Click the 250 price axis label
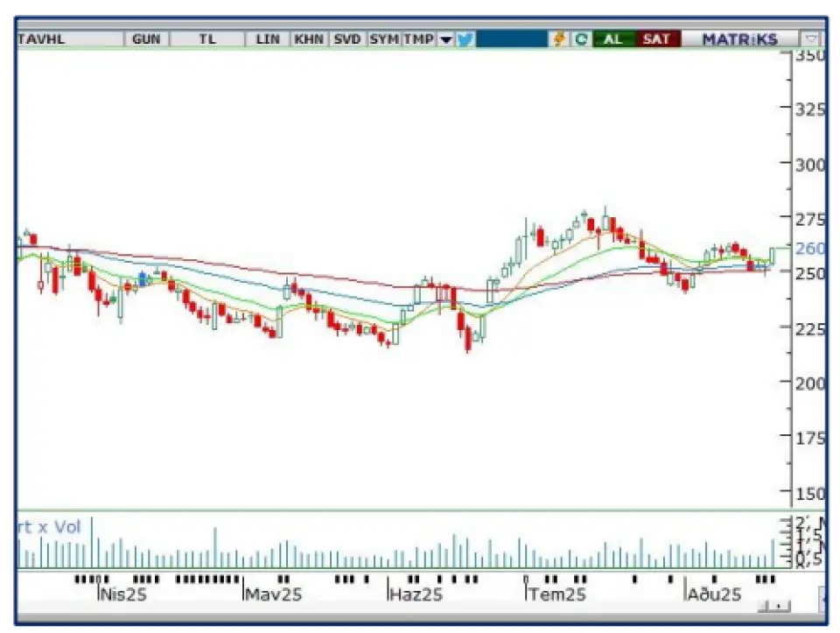The width and height of the screenshot is (840, 633). point(810,273)
